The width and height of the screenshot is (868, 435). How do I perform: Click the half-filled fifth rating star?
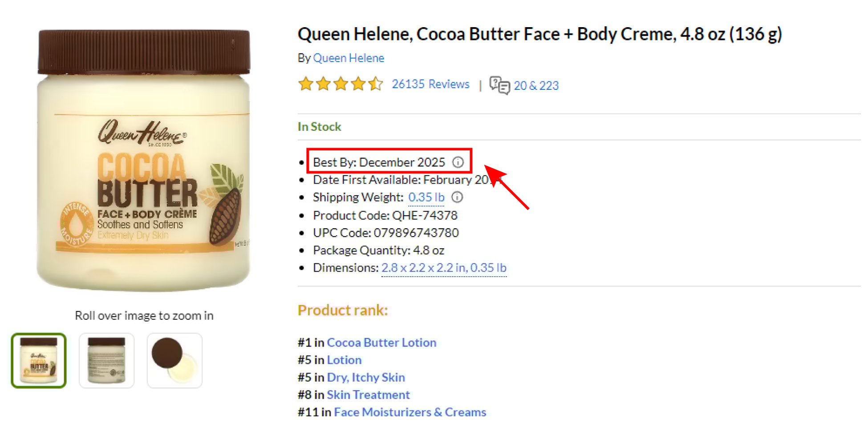point(375,84)
